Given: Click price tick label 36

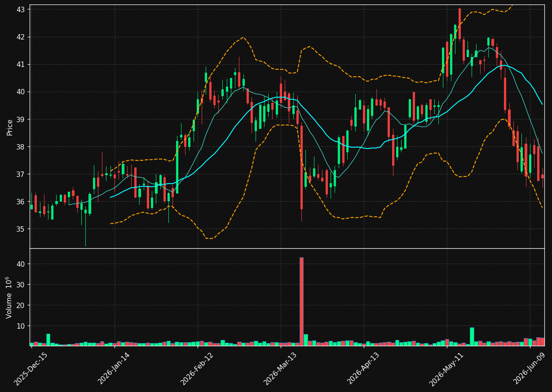Looking at the screenshot, I should [22, 202].
